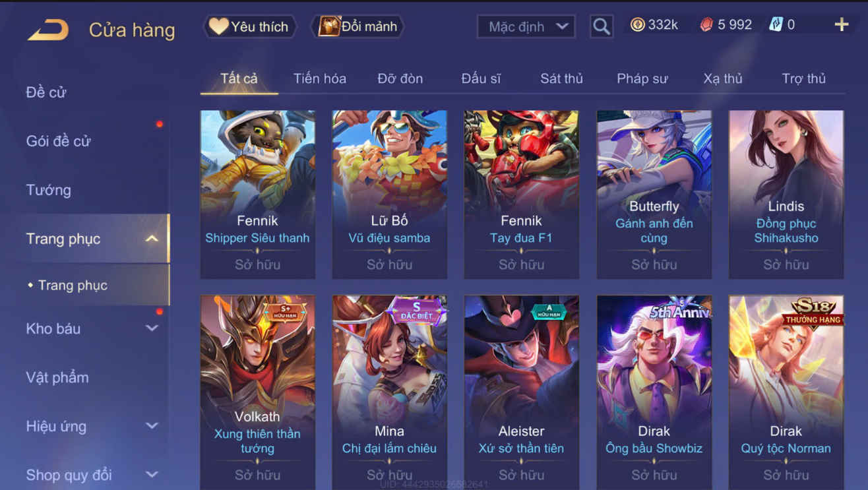Tap the plus icon to add currency
868x490 pixels.
(842, 25)
